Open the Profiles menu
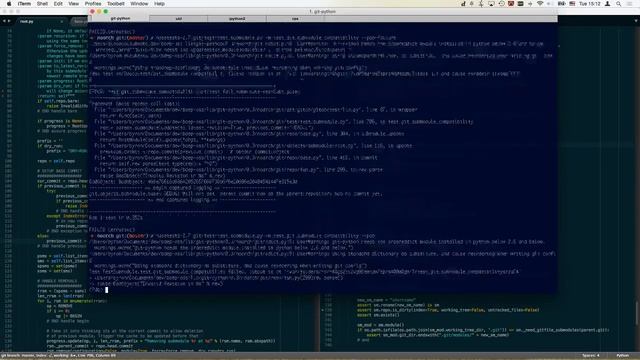Screen dimensions: 640x360 click(93, 4)
